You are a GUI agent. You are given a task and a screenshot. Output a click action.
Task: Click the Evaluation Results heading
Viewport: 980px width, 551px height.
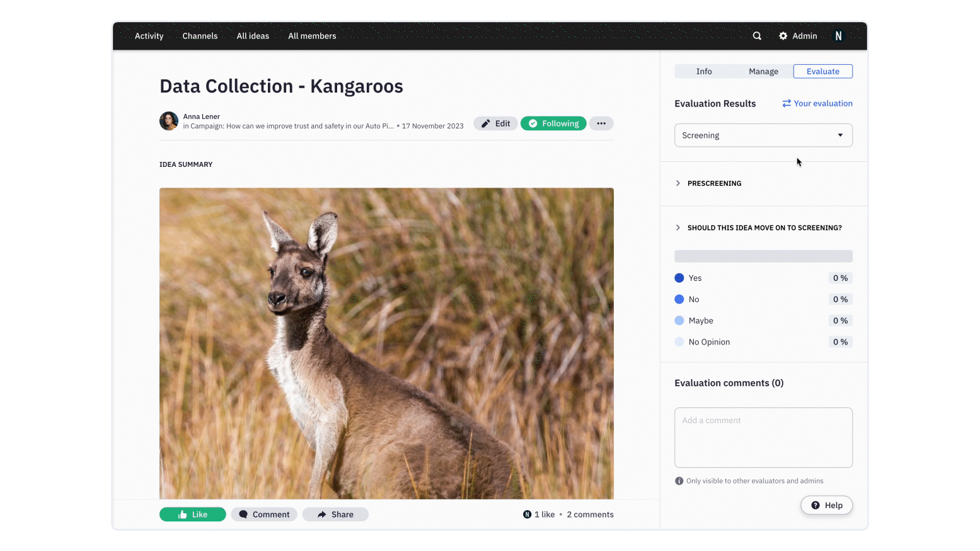coord(715,103)
